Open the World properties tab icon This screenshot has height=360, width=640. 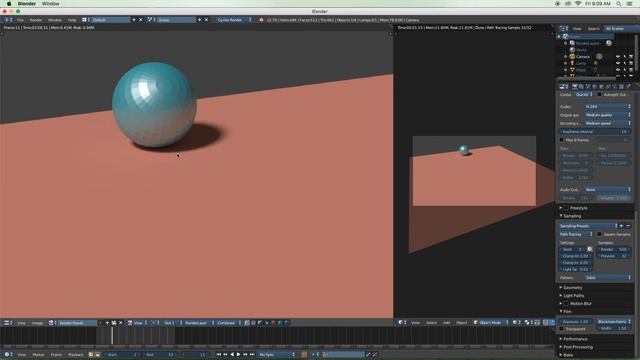[594, 87]
